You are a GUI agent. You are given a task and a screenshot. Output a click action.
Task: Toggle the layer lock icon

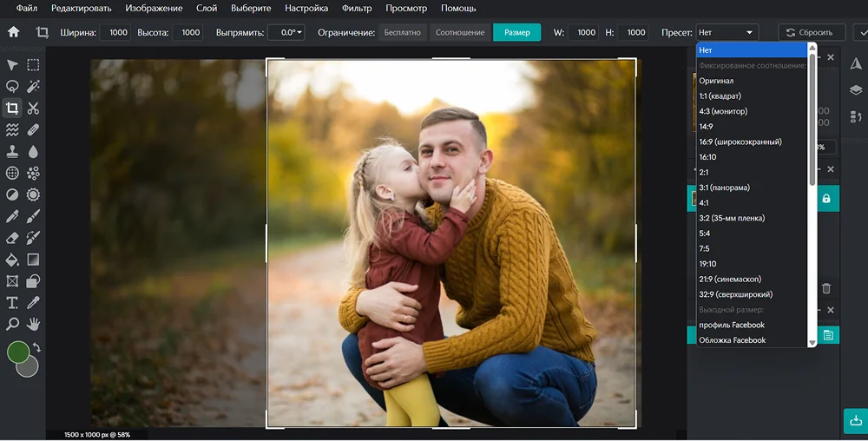(825, 199)
